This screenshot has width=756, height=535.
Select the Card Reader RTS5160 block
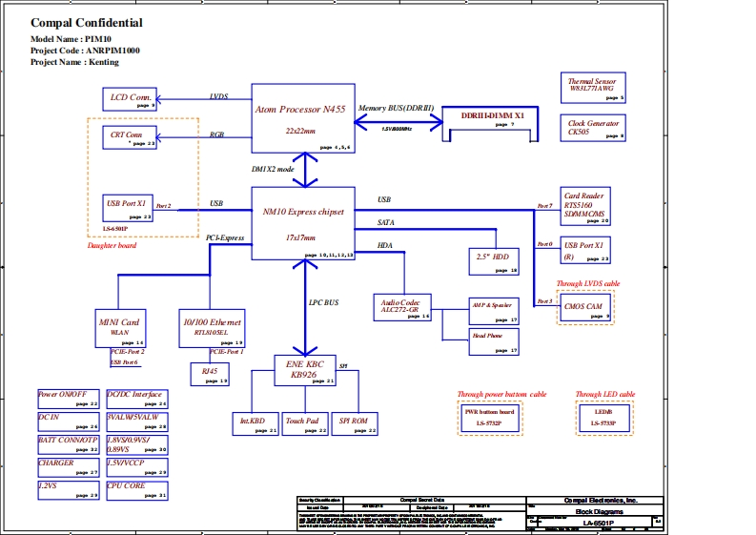(x=584, y=206)
